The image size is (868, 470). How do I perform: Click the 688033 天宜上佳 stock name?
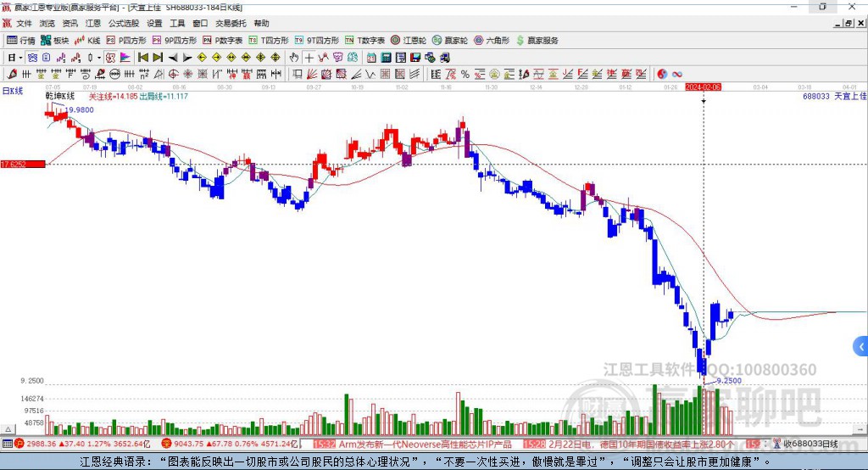[x=834, y=96]
